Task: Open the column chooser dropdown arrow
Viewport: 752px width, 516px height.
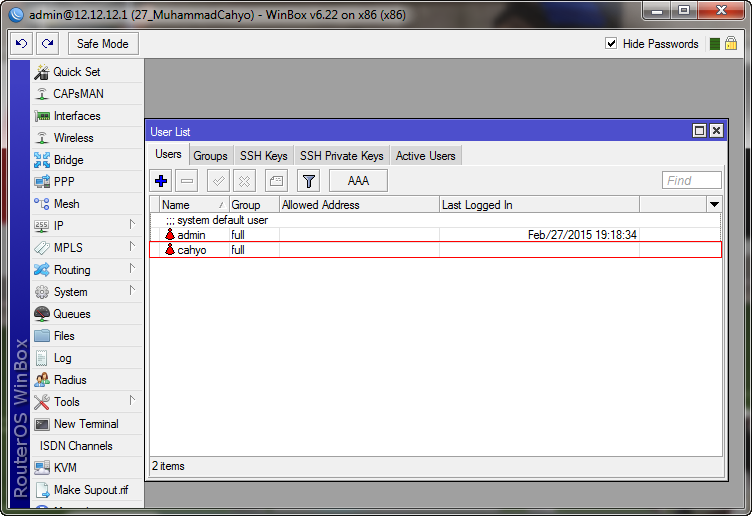Action: pyautogui.click(x=714, y=205)
